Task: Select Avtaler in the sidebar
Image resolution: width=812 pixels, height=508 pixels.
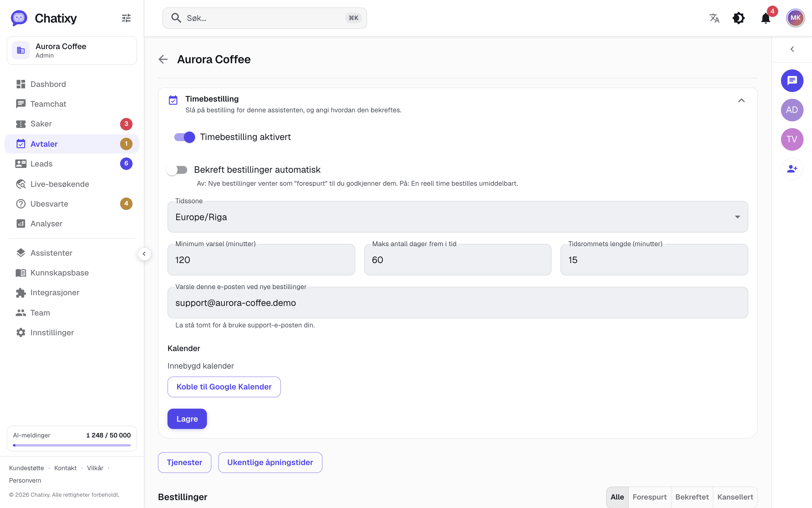Action: (x=72, y=144)
